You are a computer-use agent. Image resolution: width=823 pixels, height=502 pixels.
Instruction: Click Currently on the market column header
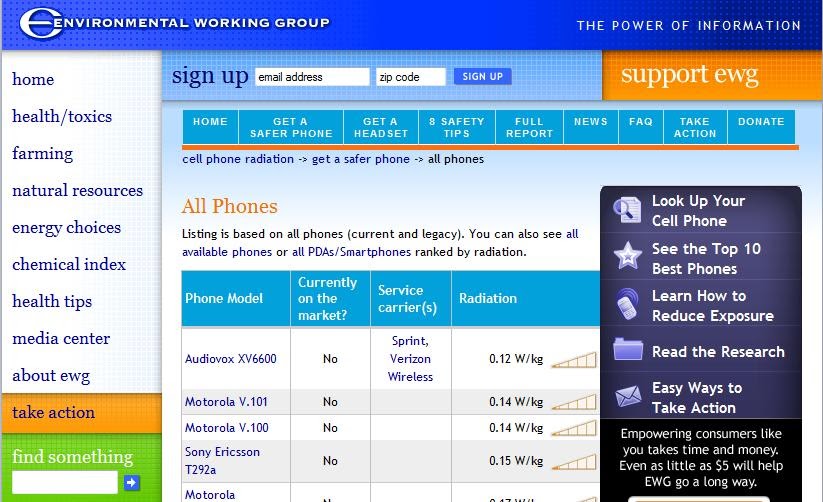point(330,298)
